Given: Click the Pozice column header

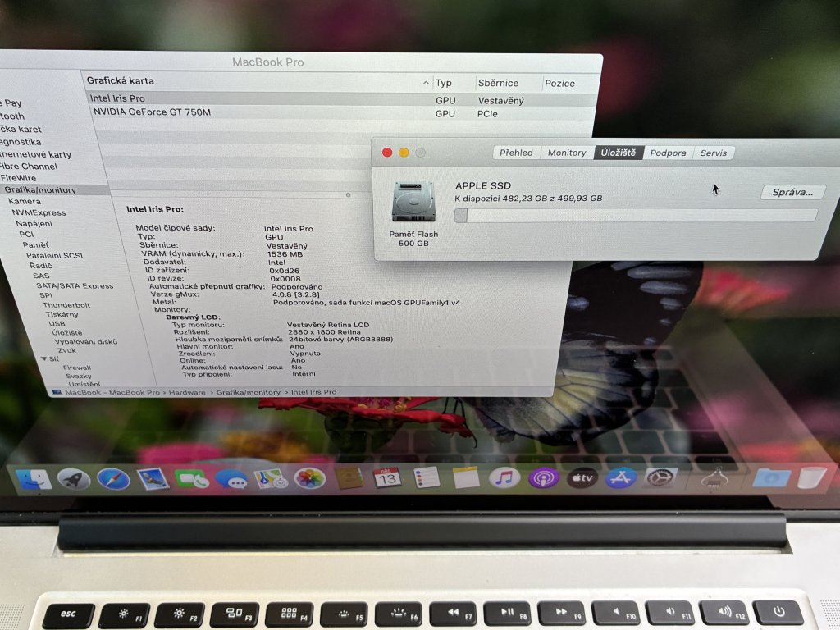Looking at the screenshot, I should (559, 83).
